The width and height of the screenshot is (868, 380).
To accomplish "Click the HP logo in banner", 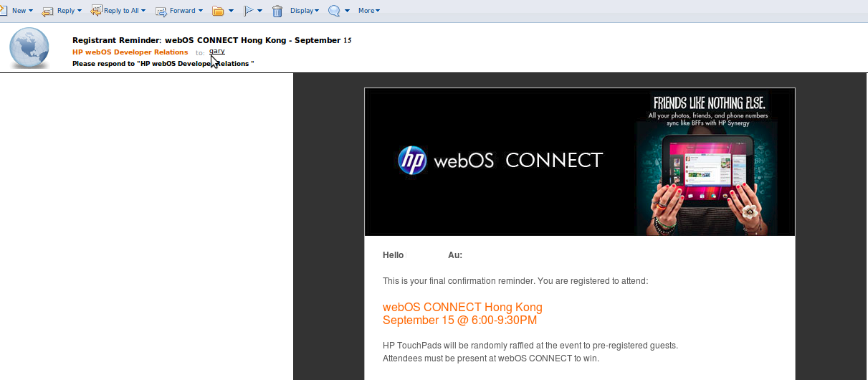I will [412, 161].
